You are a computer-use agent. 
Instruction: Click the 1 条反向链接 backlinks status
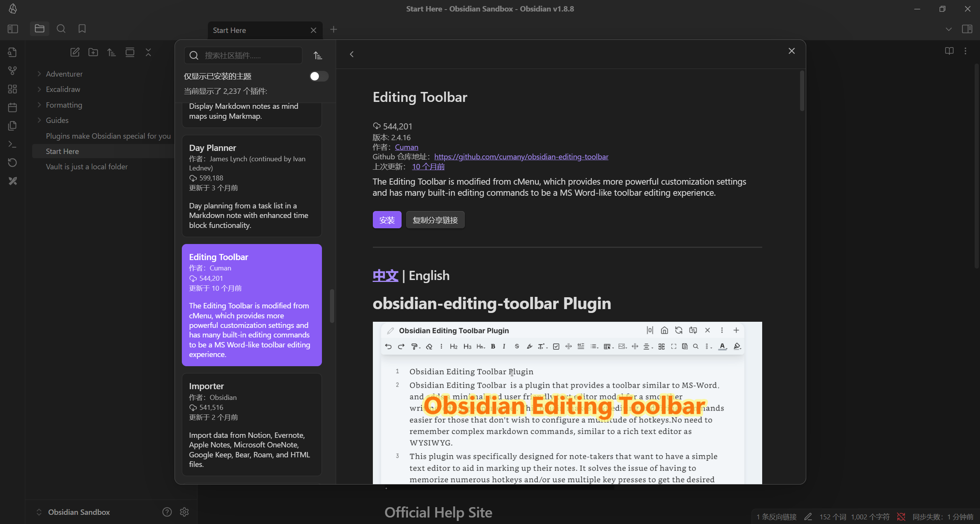tap(776, 517)
